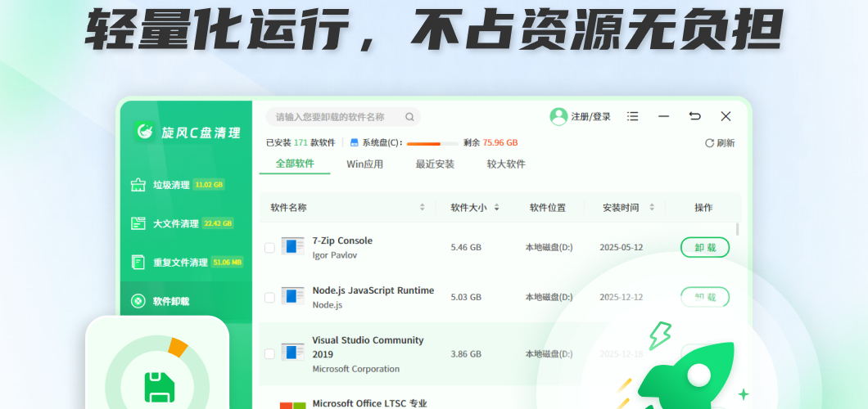868x409 pixels.
Task: Click the 75.96 GB remaining value
Action: pos(500,142)
